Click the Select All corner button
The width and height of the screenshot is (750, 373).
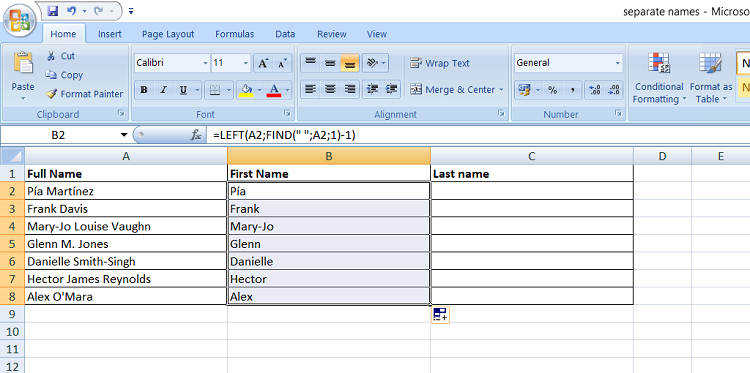[x=12, y=156]
